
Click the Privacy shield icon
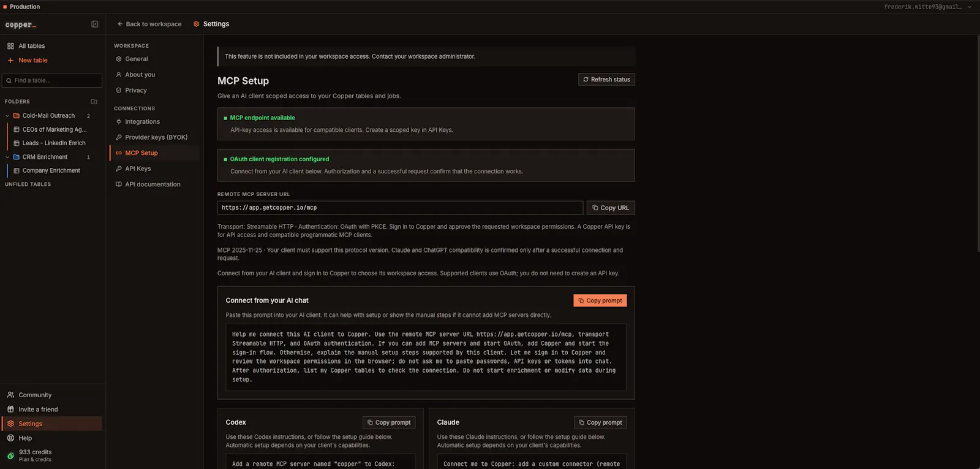pos(119,90)
